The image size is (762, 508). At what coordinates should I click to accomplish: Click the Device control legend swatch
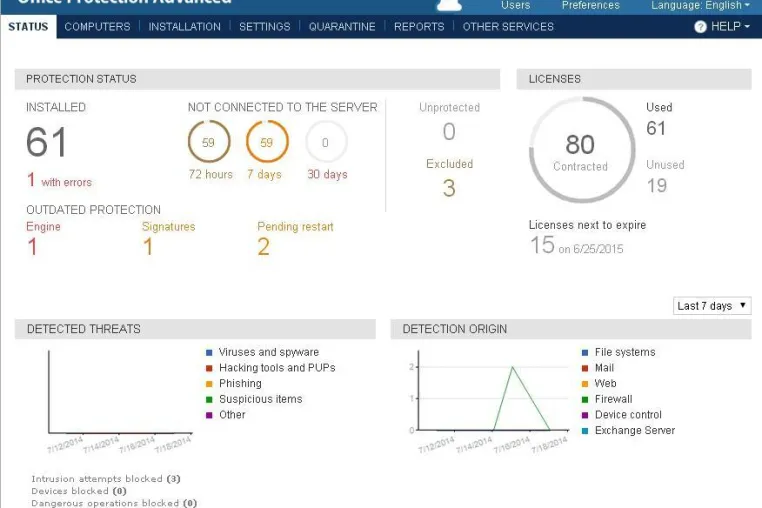click(x=585, y=415)
